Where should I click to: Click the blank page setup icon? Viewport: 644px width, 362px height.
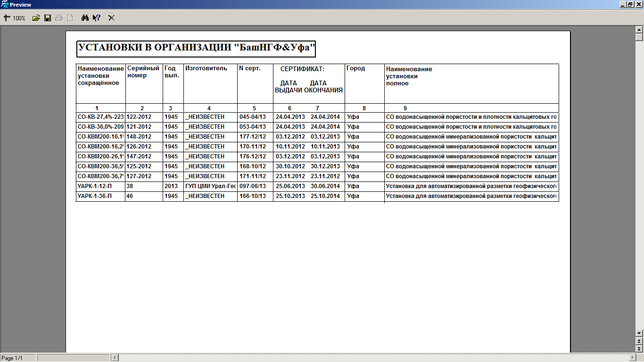pos(70,18)
